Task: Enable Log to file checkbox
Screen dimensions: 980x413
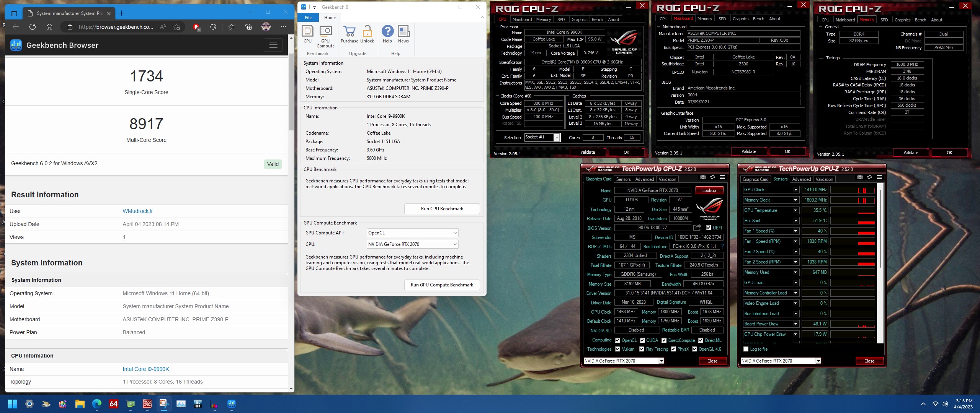Action: pos(746,349)
